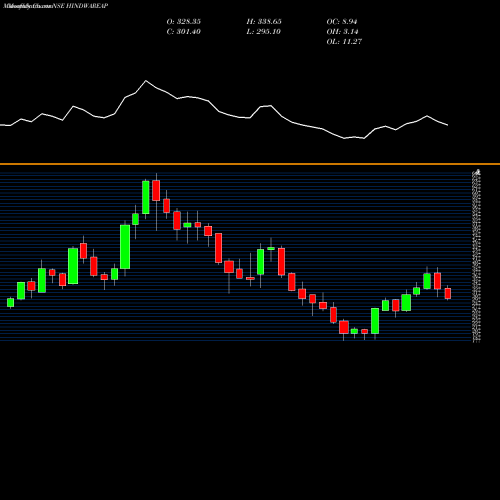
Task: Click the first green candle at the chart's left
Action: (x=11, y=302)
